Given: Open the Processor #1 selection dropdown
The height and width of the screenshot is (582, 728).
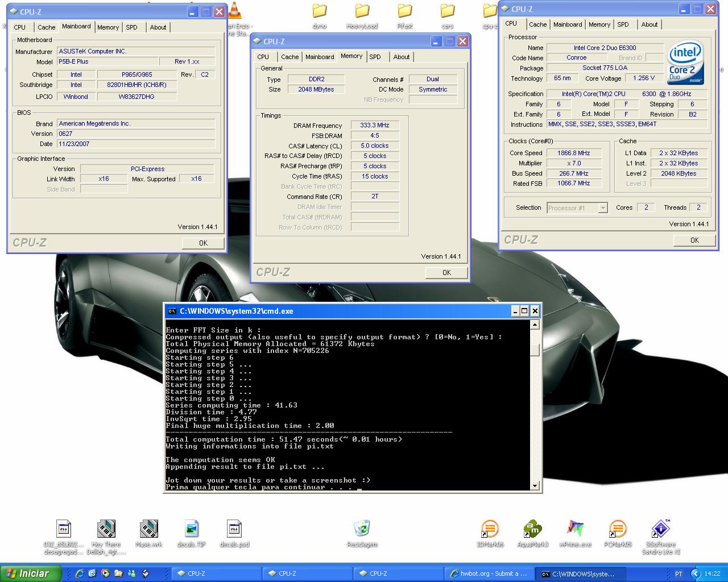Looking at the screenshot, I should tap(577, 208).
